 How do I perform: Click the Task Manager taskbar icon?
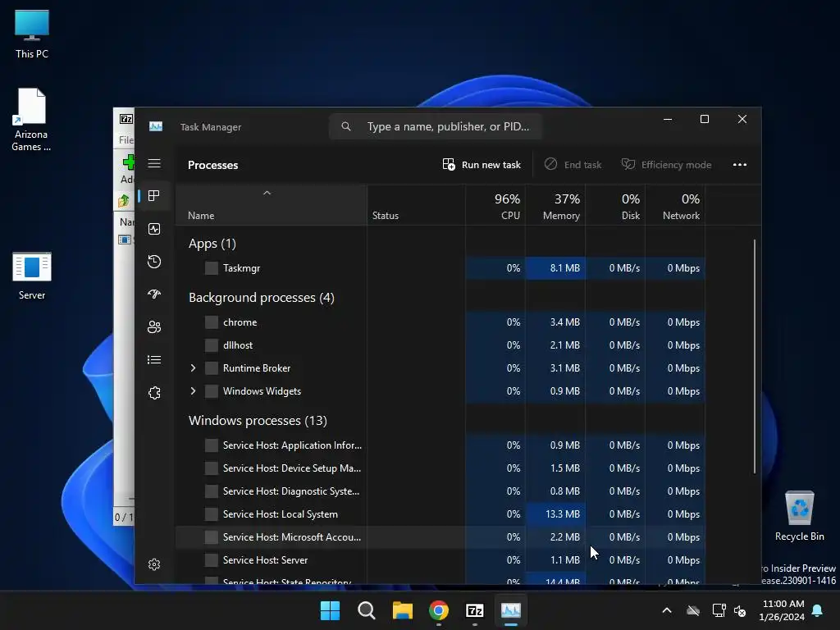coord(510,610)
